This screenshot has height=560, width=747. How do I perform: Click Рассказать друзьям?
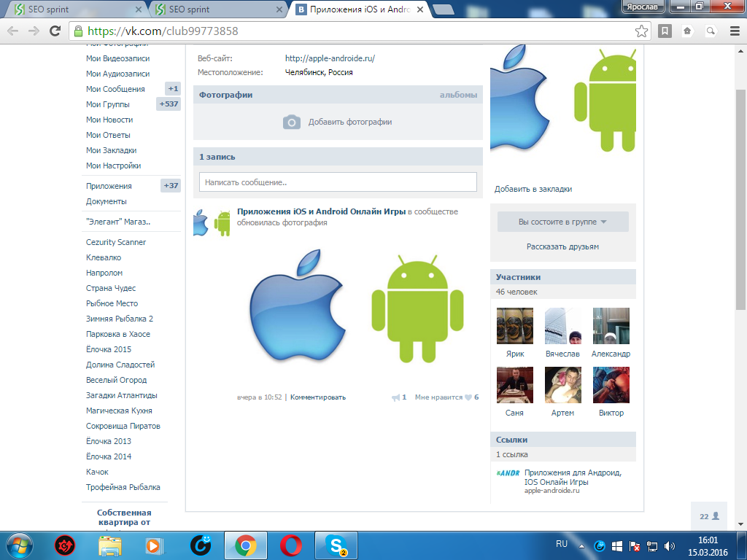pyautogui.click(x=562, y=246)
